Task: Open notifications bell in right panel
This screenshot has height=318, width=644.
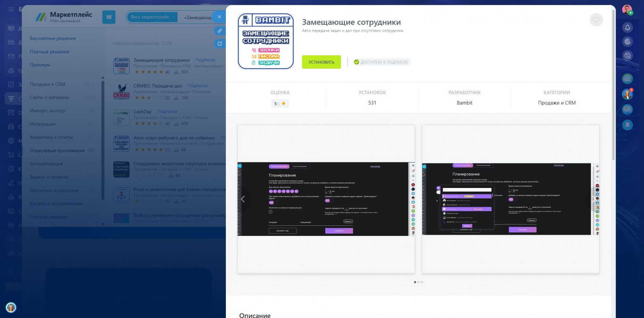Action: point(627,28)
